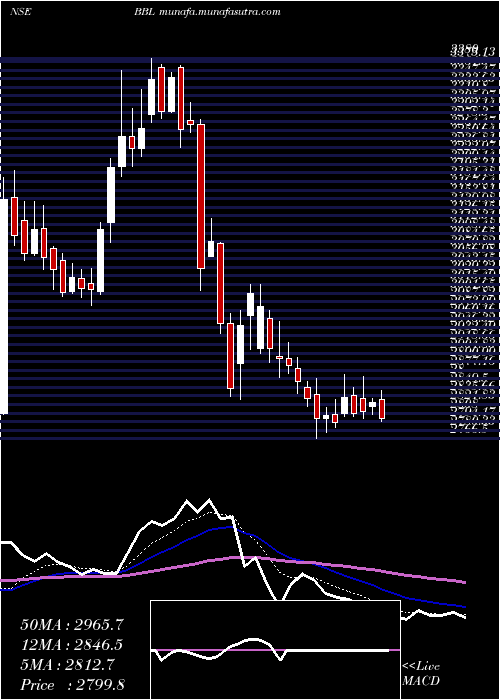Image resolution: width=500 pixels, height=700 pixels.
Task: Select the 12MA : 2846.5 reading
Action: (72, 645)
